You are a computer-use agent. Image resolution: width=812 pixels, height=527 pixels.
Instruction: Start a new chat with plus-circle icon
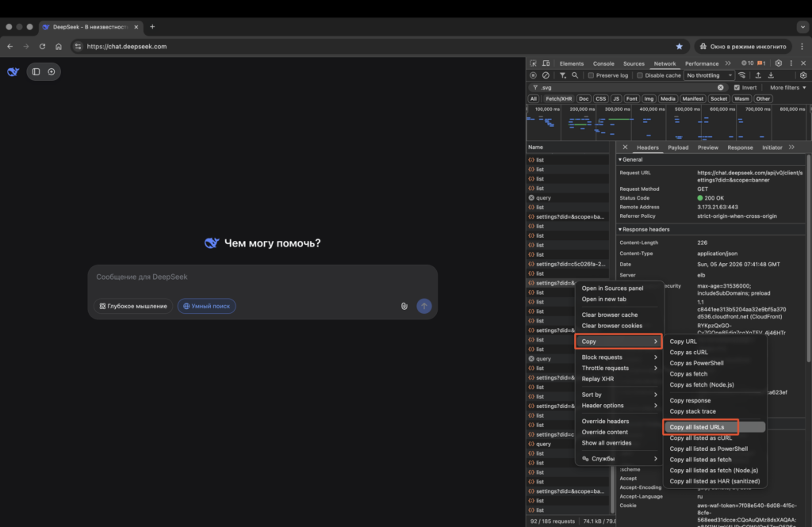click(x=52, y=71)
